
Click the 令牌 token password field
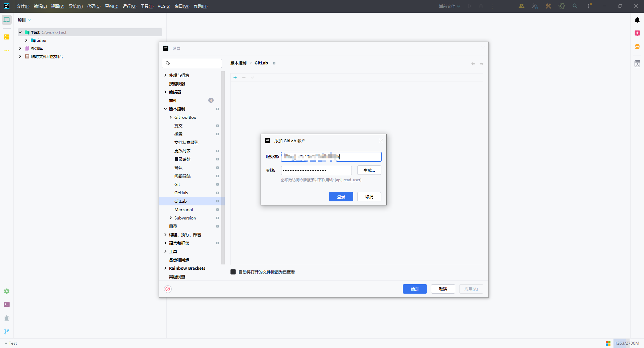point(316,170)
